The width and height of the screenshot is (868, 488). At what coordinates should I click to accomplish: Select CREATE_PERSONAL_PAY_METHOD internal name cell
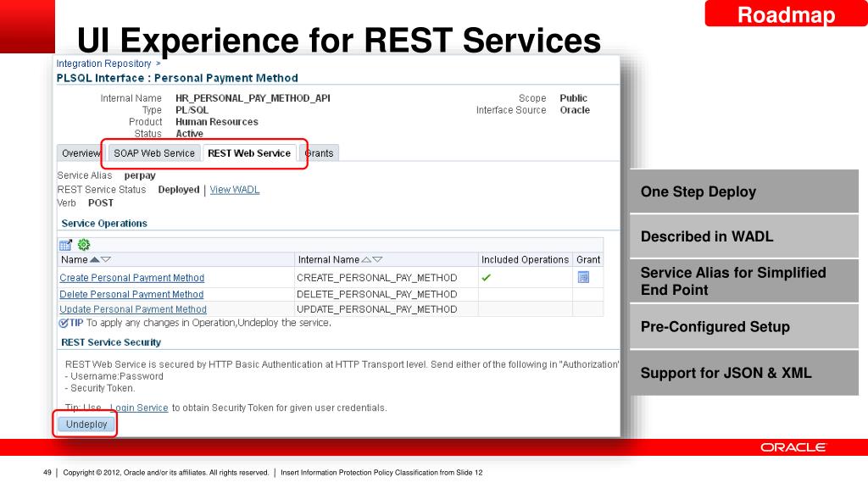coord(377,278)
